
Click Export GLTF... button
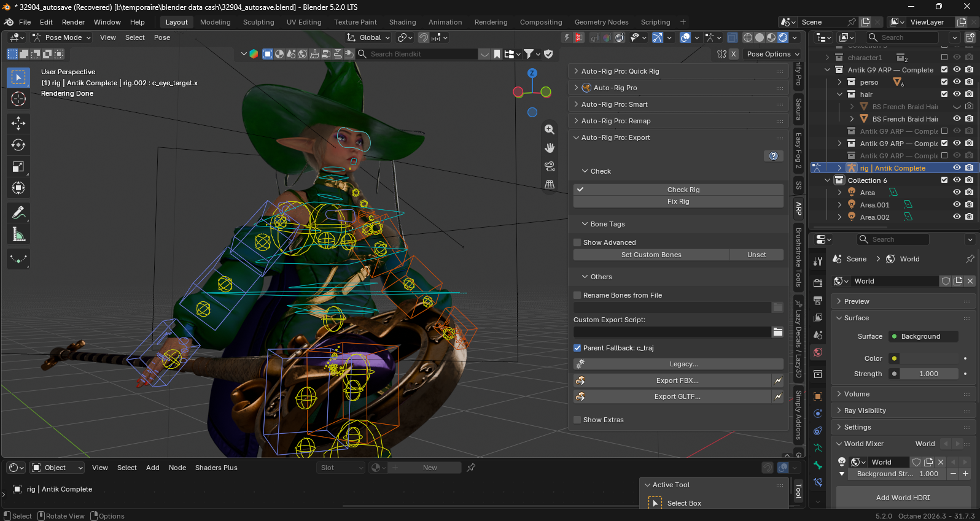(x=672, y=396)
